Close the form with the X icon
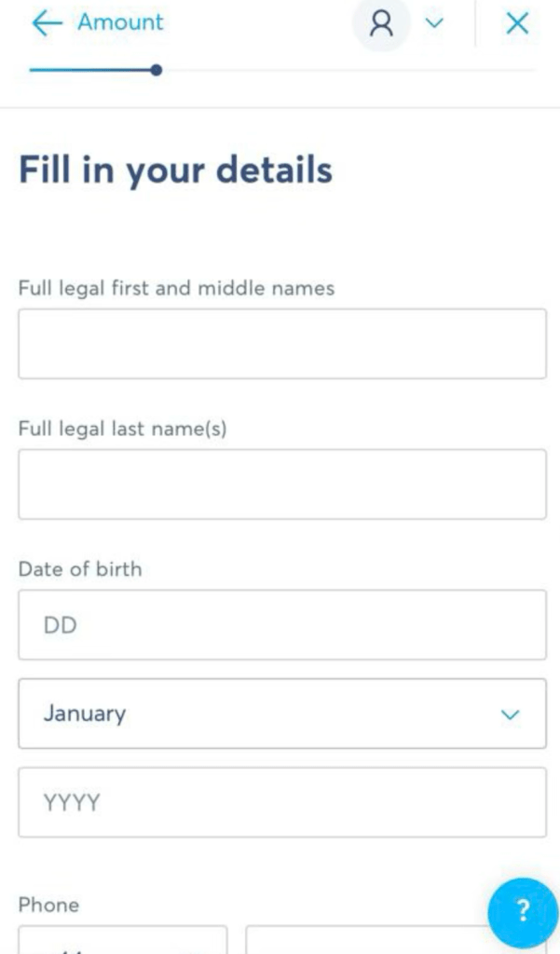 (517, 23)
